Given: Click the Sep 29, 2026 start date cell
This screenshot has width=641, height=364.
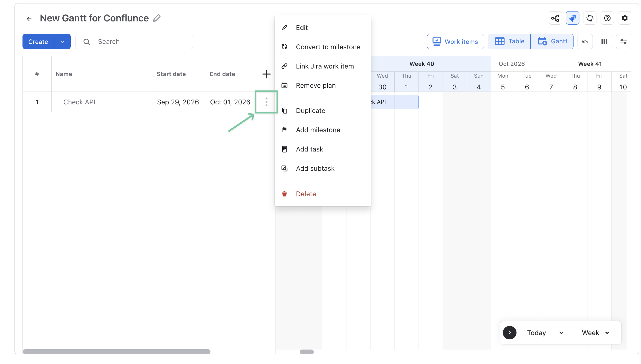Looking at the screenshot, I should tap(179, 102).
